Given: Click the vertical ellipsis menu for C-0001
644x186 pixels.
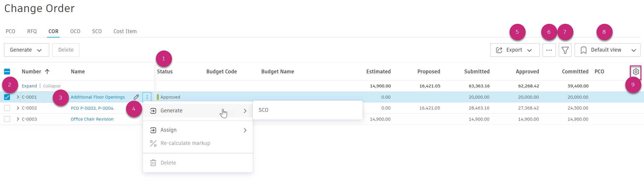Looking at the screenshot, I should 147,97.
